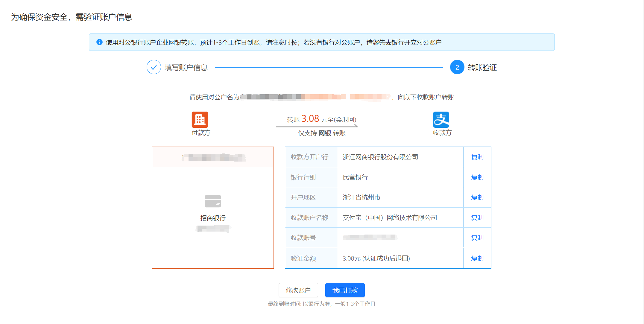Image resolution: width=644 pixels, height=324 pixels.
Task: Click the 向以下收款账户转账 instruction text
Action: (426, 97)
